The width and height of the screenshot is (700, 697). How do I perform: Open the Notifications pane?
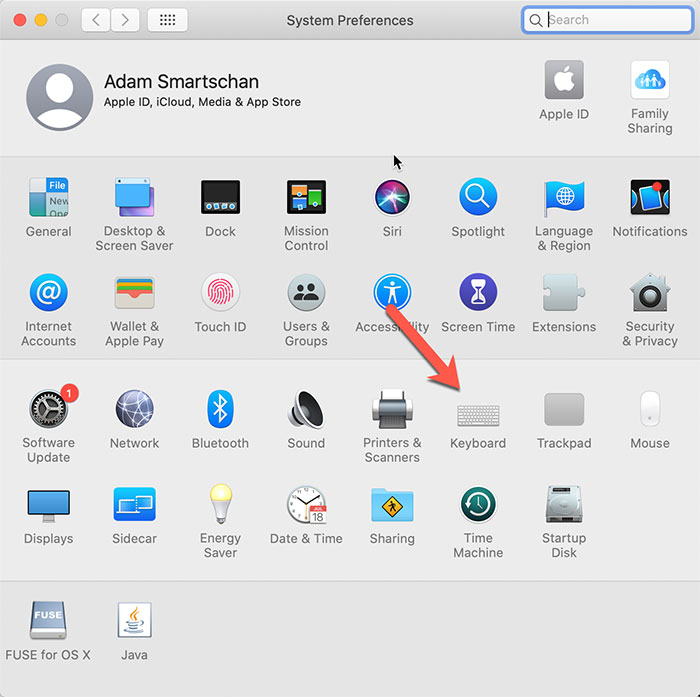click(x=650, y=197)
